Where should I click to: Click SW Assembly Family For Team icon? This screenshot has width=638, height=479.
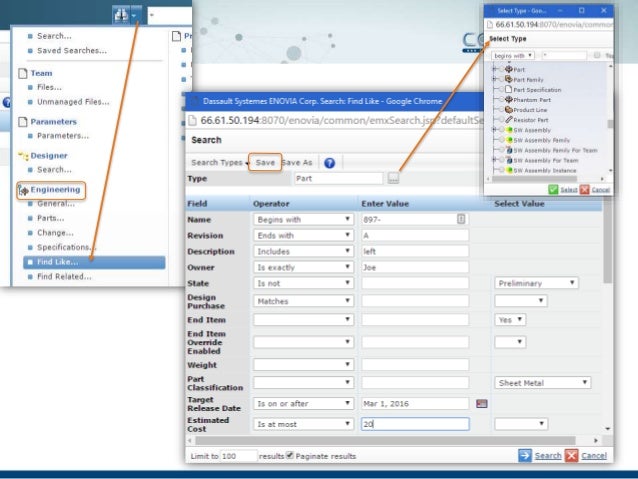click(509, 150)
